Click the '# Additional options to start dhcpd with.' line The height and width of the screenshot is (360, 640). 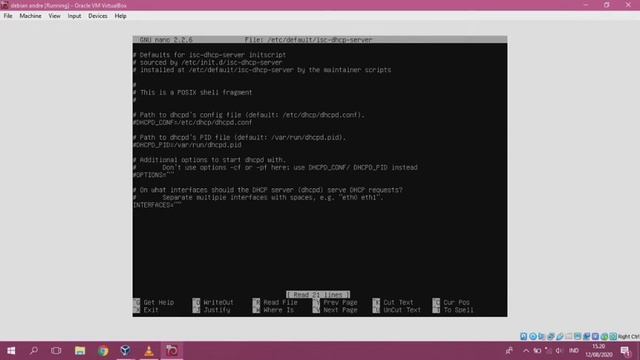(209, 160)
